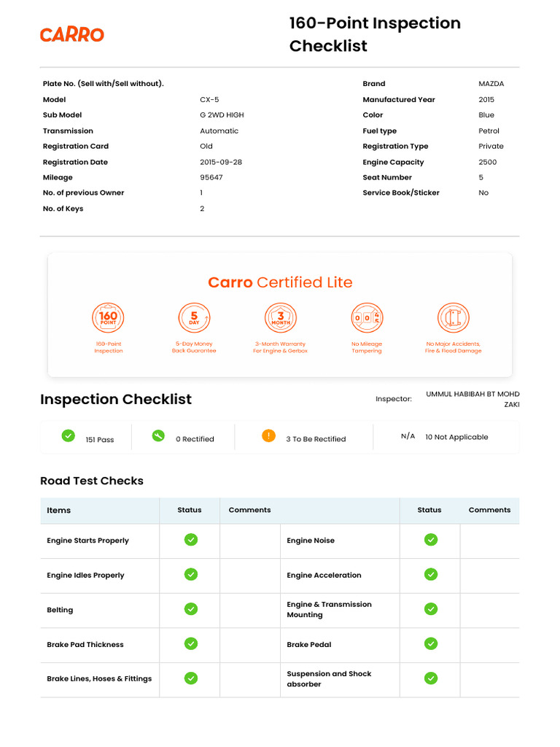Click the 'Engine Acceleration' row label

click(324, 575)
